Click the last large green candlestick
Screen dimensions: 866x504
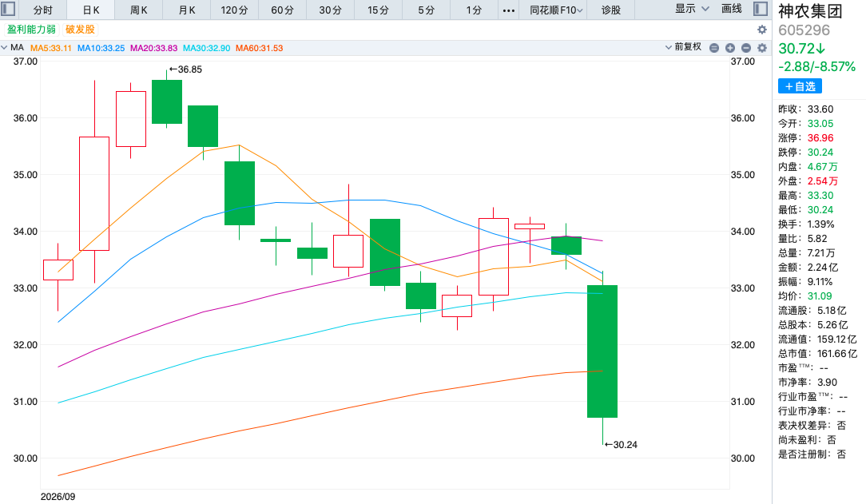(602, 351)
